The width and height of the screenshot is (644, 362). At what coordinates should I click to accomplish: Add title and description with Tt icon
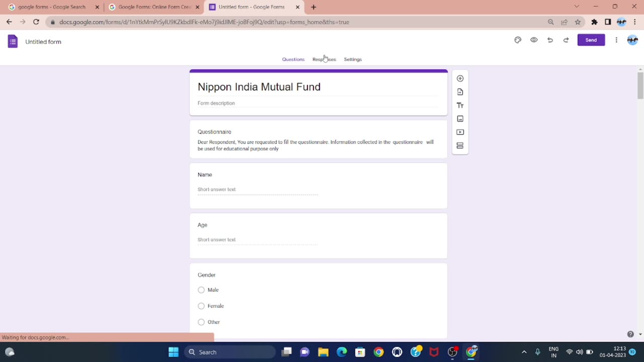(460, 106)
